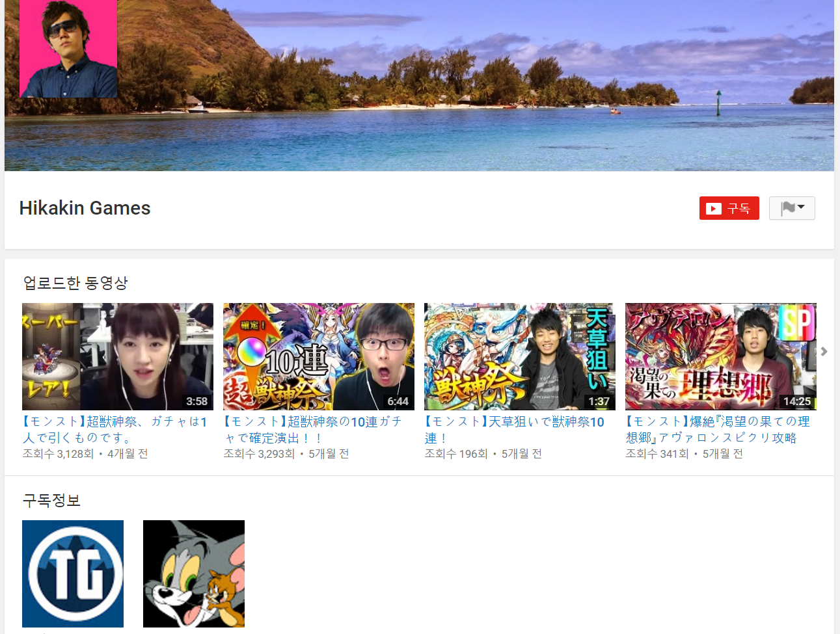Click the next carousel arrow for uploaded videos
Image resolution: width=840 pixels, height=634 pixels.
pyautogui.click(x=824, y=351)
